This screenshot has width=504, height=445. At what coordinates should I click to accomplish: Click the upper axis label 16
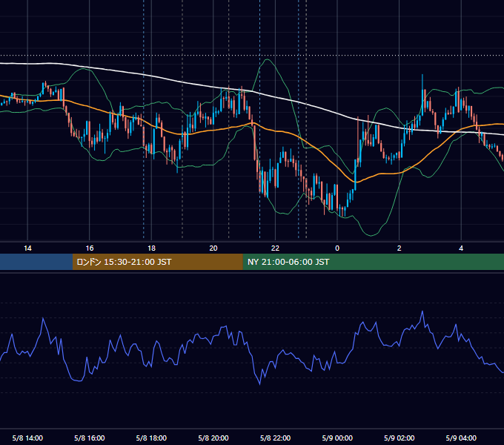coord(90,248)
